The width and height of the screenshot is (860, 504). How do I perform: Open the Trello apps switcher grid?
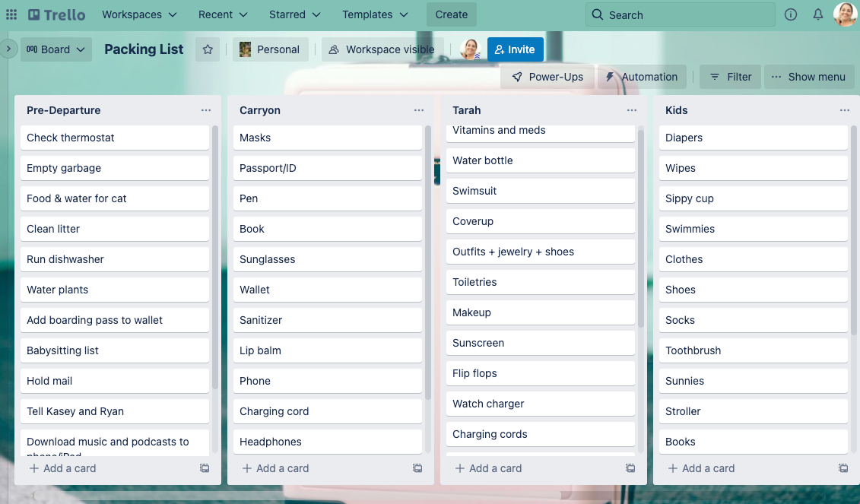pyautogui.click(x=11, y=14)
